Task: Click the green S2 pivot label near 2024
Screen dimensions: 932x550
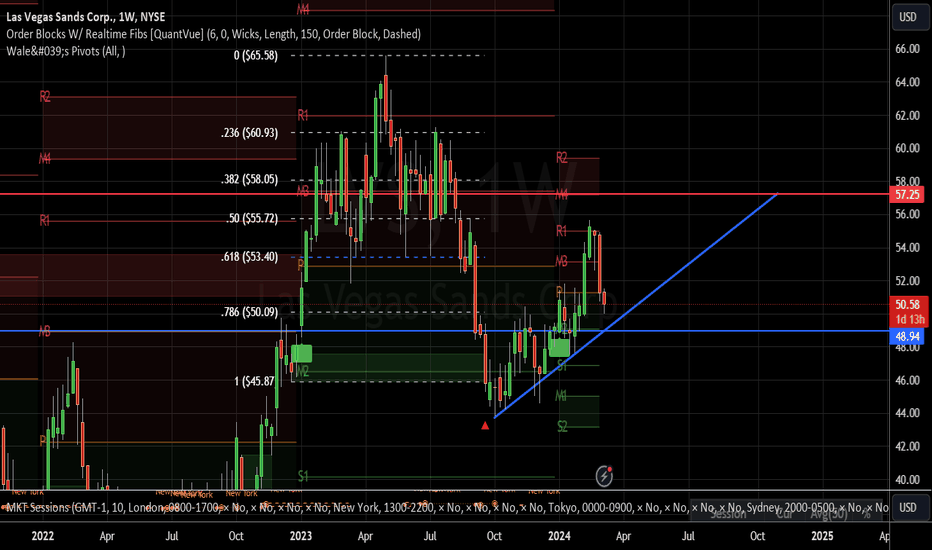Action: point(562,426)
